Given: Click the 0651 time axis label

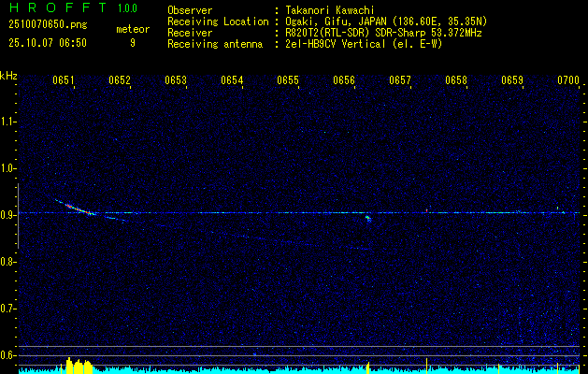Looking at the screenshot, I should (64, 80).
